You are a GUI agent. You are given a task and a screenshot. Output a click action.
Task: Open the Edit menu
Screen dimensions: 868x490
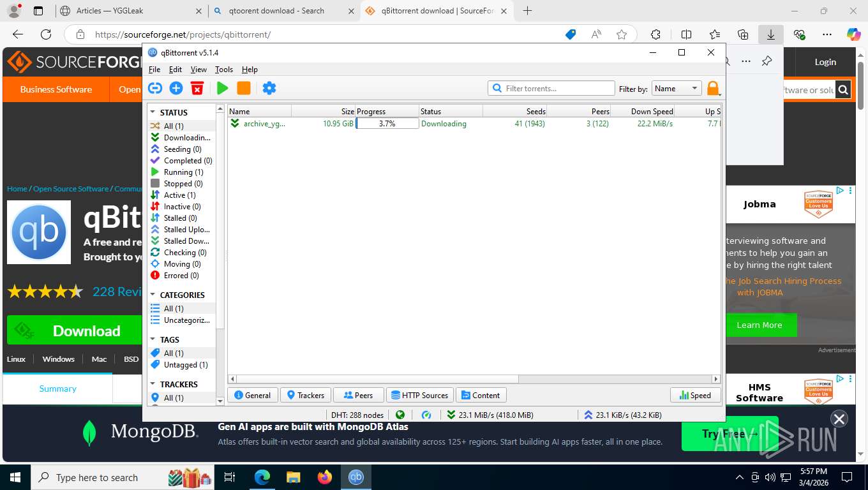tap(176, 70)
